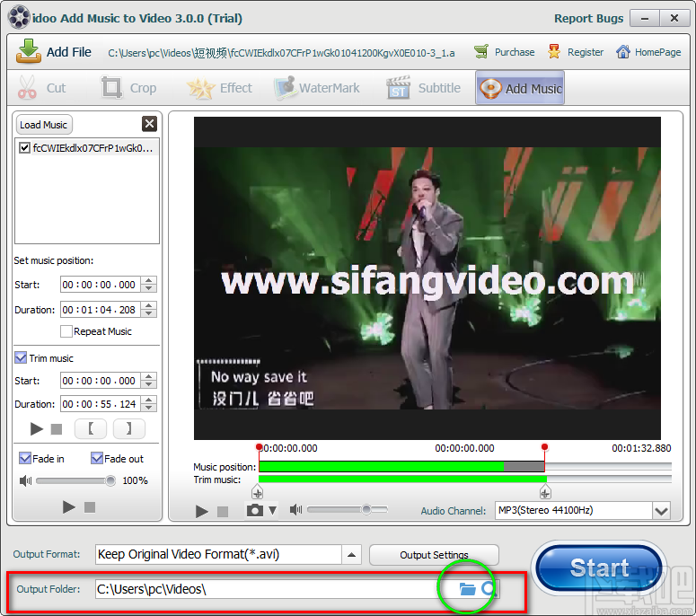Click the Add File download icon

click(29, 51)
